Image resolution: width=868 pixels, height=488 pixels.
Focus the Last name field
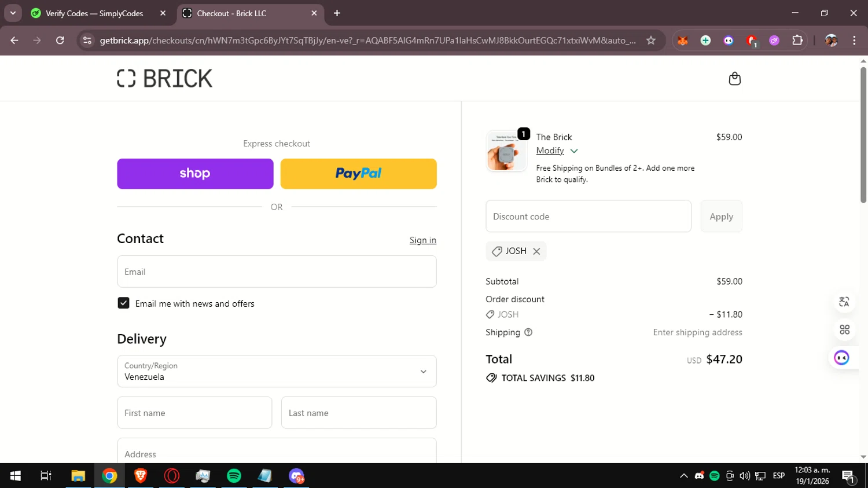(359, 413)
